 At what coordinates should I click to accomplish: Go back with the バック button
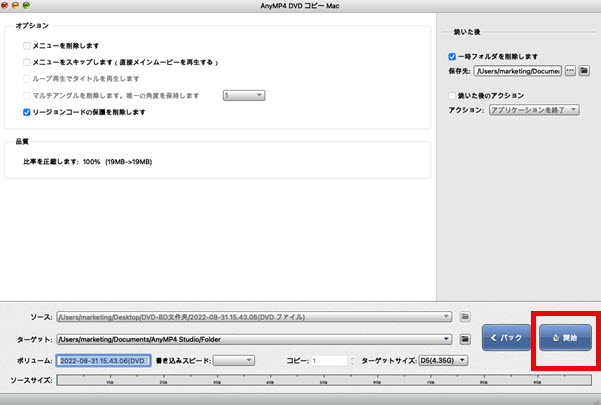(x=506, y=338)
